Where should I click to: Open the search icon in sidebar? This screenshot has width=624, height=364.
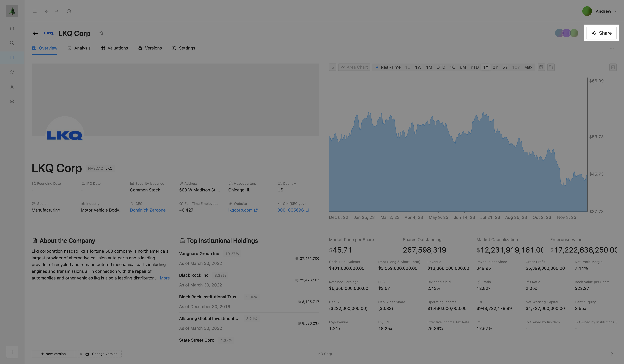click(12, 43)
